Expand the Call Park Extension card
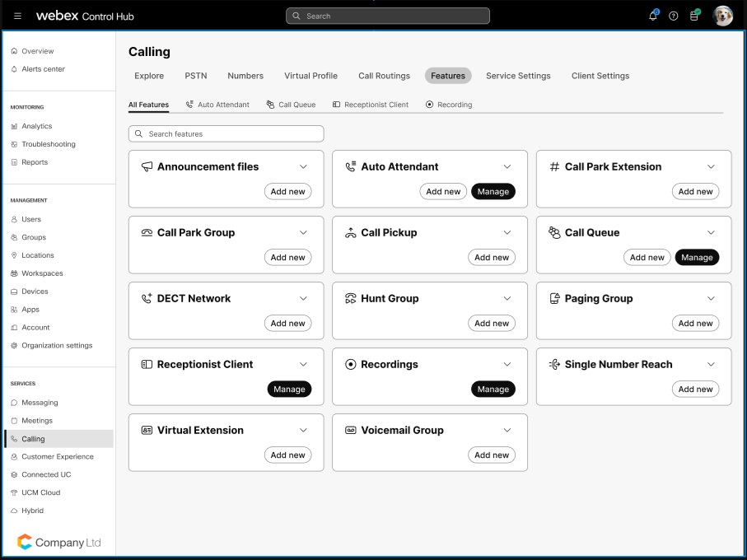This screenshot has width=747, height=560. [x=712, y=166]
